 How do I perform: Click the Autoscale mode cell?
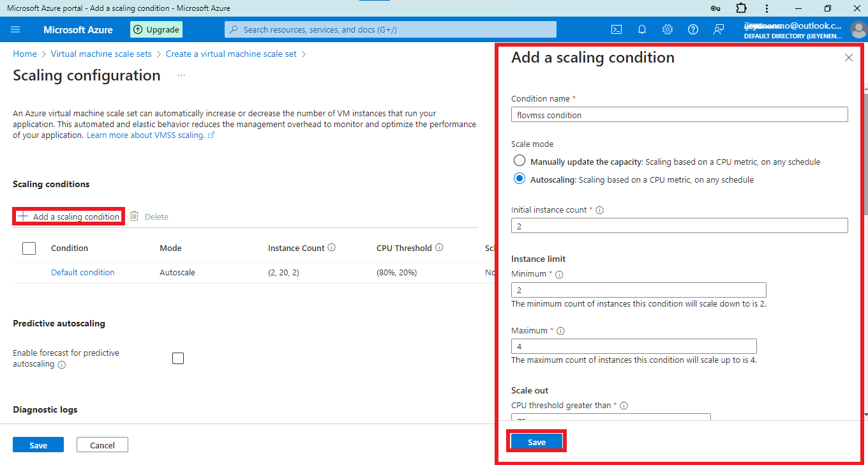pyautogui.click(x=177, y=272)
